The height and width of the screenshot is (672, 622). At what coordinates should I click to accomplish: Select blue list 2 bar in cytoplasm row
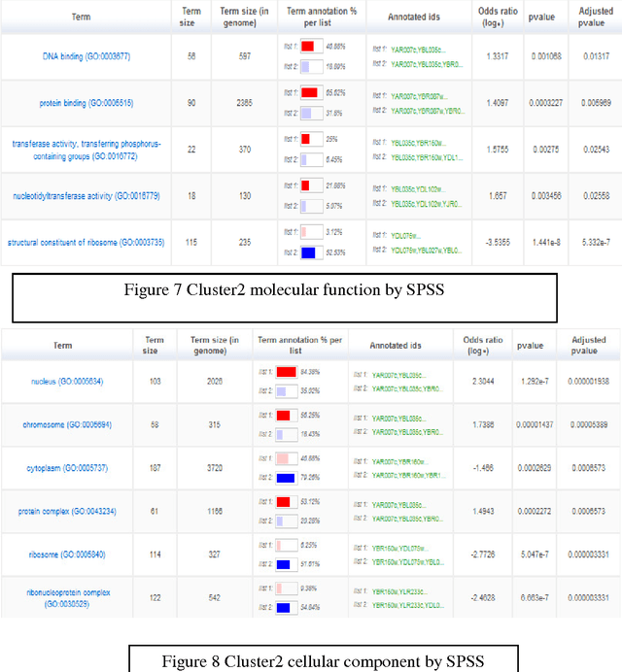tap(285, 477)
